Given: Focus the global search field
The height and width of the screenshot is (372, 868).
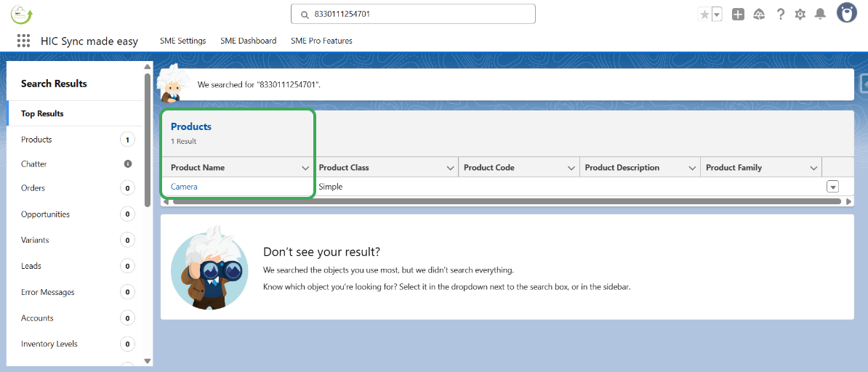Looking at the screenshot, I should coord(413,15).
